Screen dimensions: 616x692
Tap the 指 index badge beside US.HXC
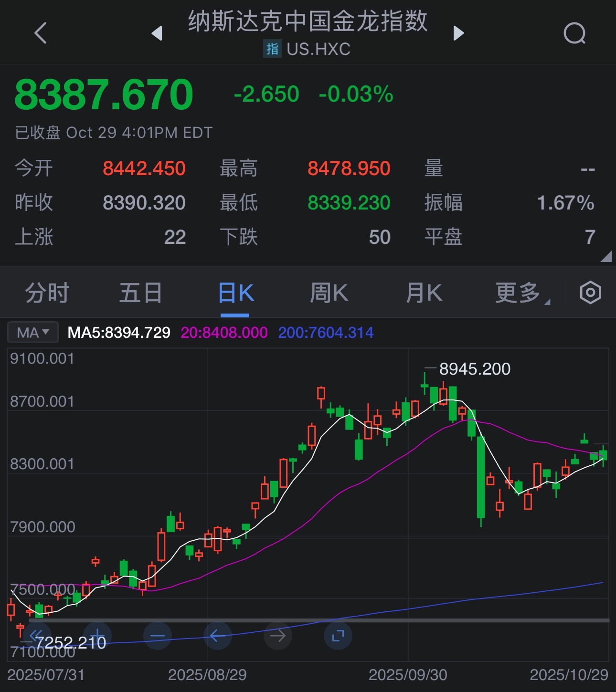[x=272, y=49]
